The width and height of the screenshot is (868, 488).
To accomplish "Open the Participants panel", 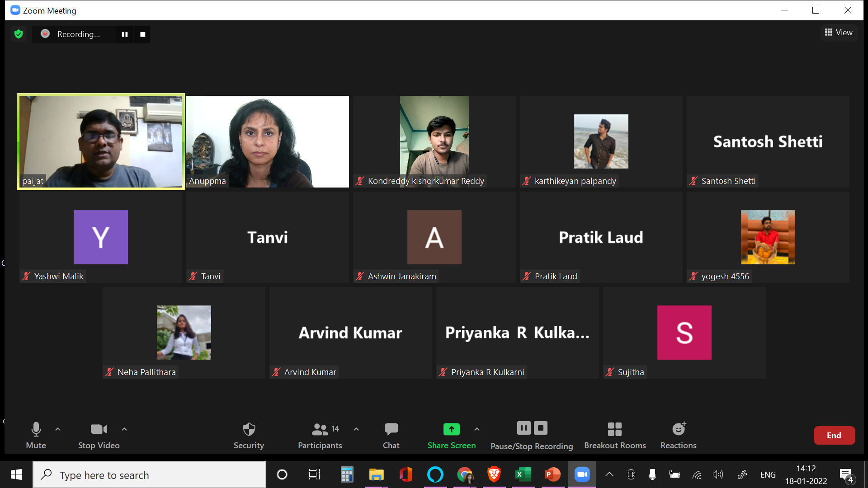I will (320, 435).
